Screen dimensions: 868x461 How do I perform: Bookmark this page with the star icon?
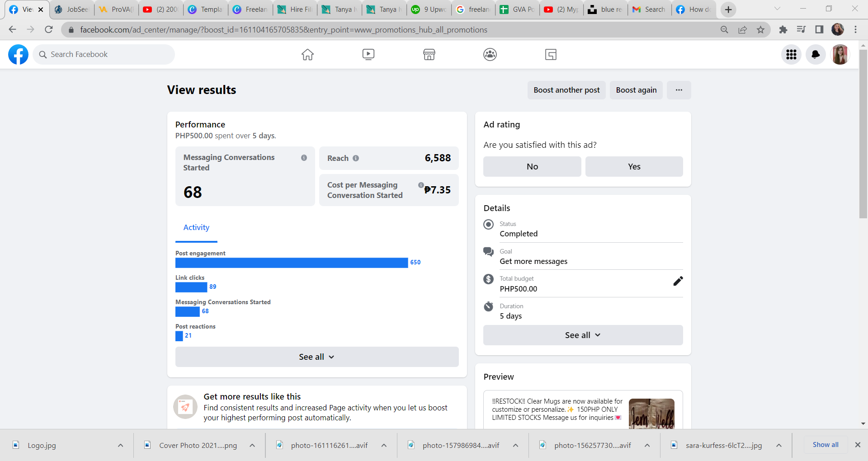coord(761,30)
